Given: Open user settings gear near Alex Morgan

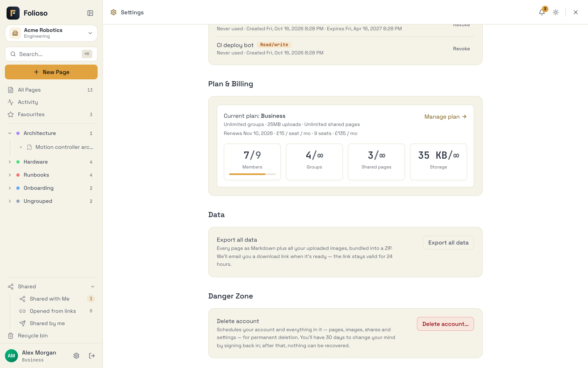Looking at the screenshot, I should [x=76, y=356].
